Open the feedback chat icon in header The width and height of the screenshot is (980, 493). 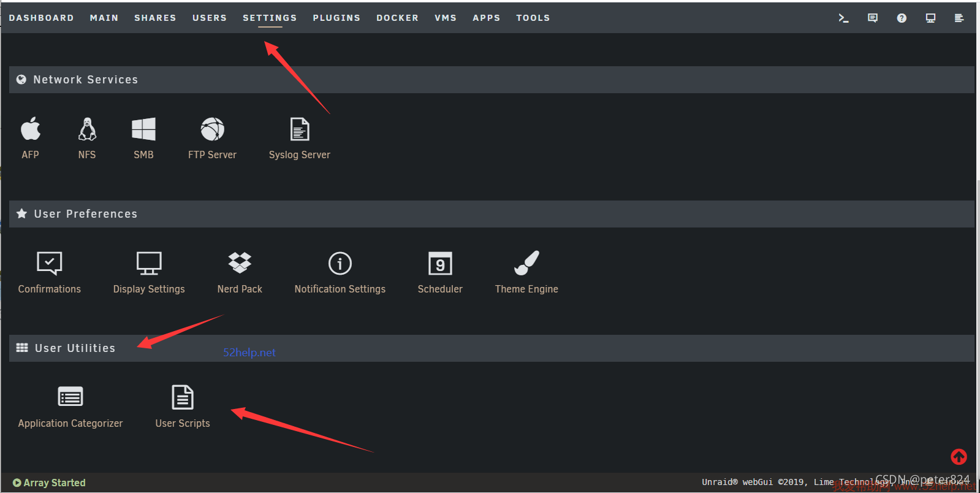[x=873, y=18]
